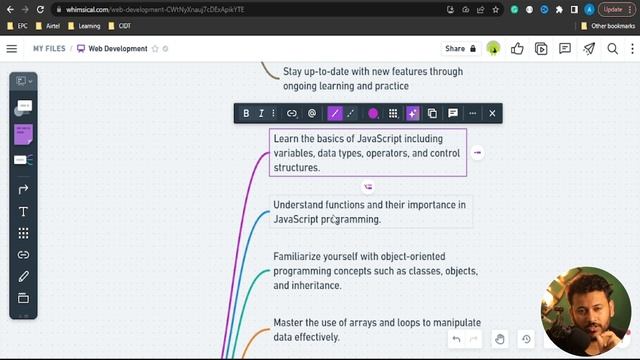This screenshot has width=640, height=360.
Task: Click the Share button
Action: click(460, 49)
